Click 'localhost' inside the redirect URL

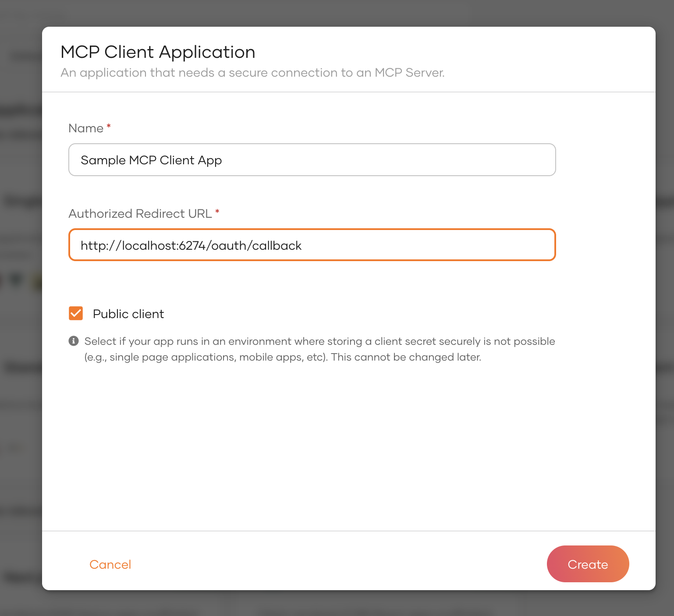[149, 246]
